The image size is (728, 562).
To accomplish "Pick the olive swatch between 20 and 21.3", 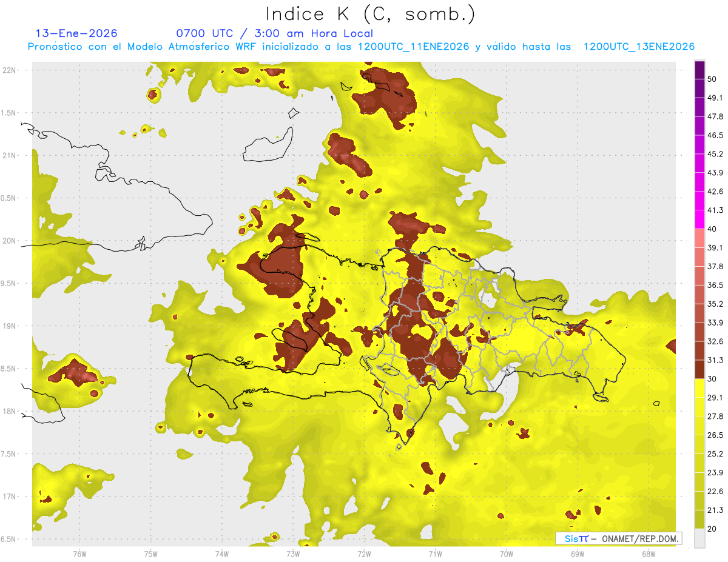I will (699, 520).
